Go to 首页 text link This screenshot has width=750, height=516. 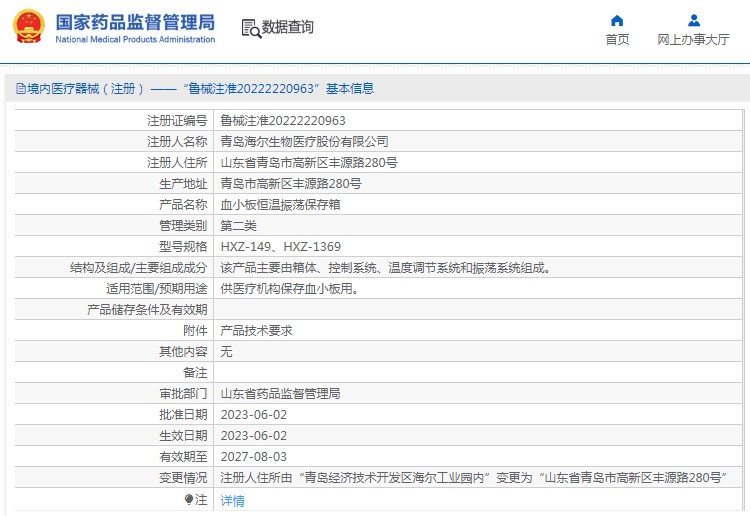point(617,40)
